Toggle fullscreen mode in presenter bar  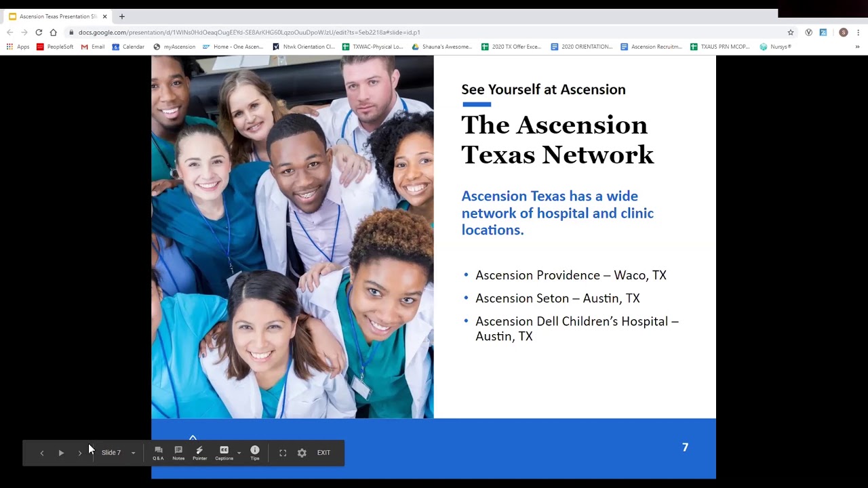[283, 453]
